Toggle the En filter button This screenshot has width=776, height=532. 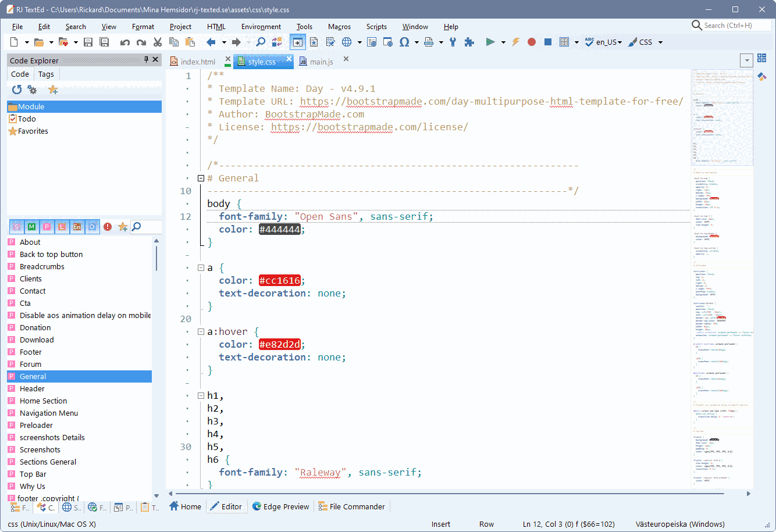[77, 227]
